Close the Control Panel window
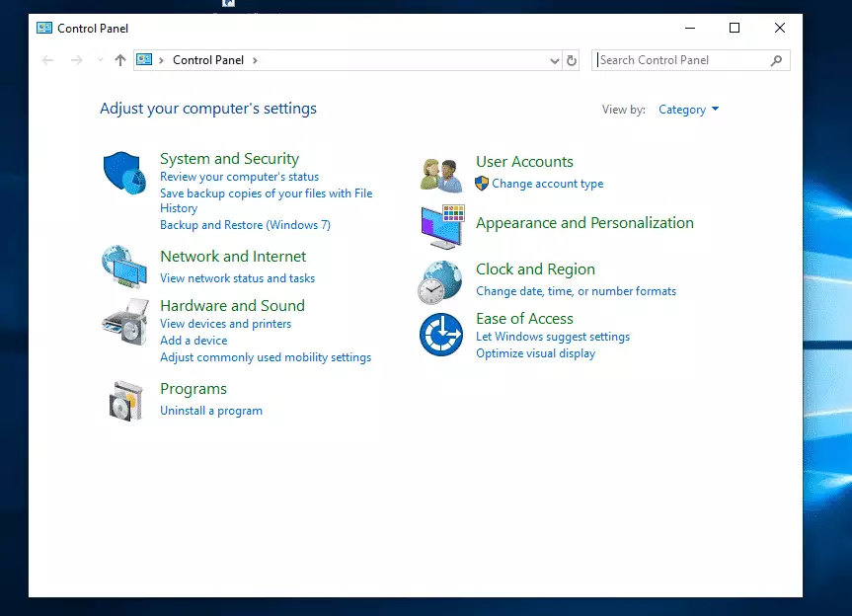Image resolution: width=852 pixels, height=616 pixels. [x=780, y=28]
